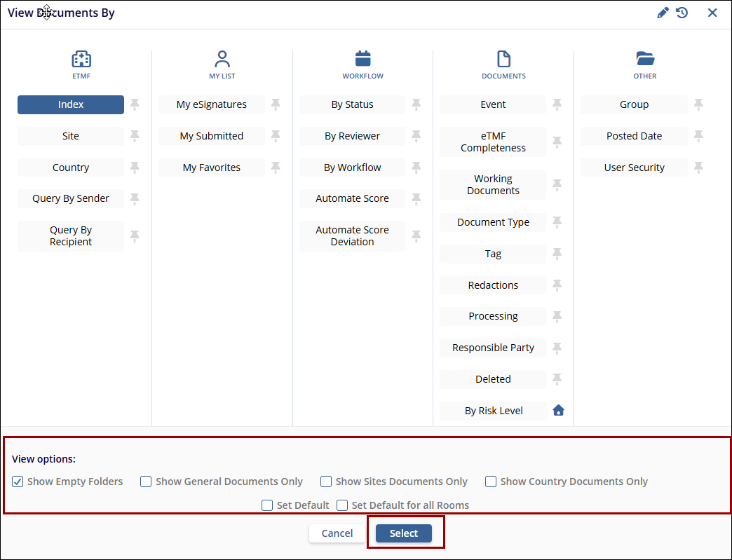Click the home icon beside By Risk Level
The width and height of the screenshot is (732, 560).
[558, 411]
